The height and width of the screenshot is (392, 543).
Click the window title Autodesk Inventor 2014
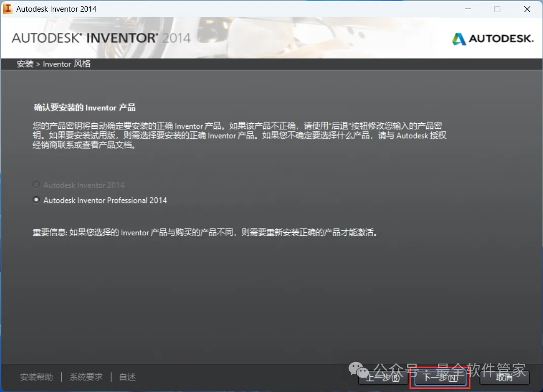click(56, 9)
